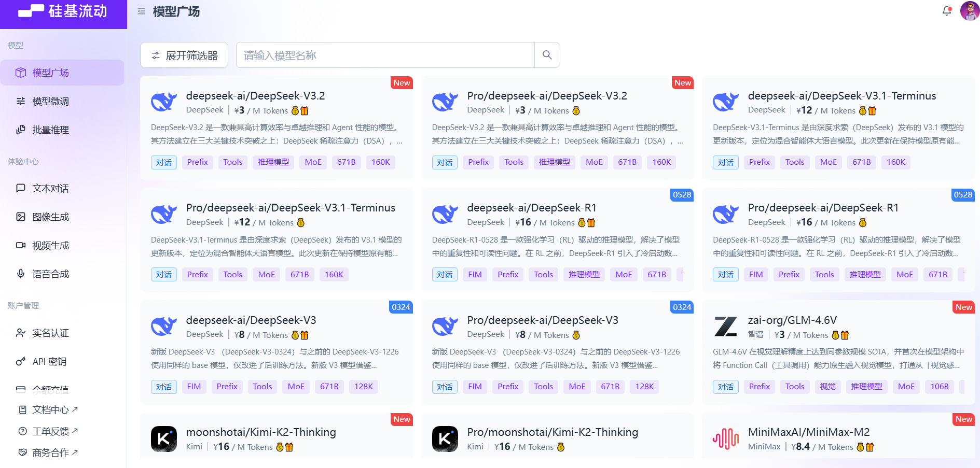Open the 文档中心 external link
This screenshot has width=980, height=468.
[x=50, y=410]
